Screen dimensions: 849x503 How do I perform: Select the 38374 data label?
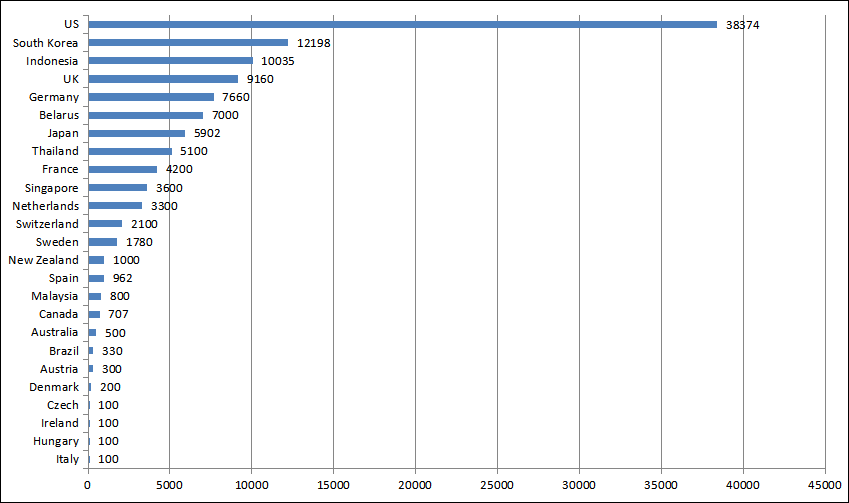tap(743, 24)
